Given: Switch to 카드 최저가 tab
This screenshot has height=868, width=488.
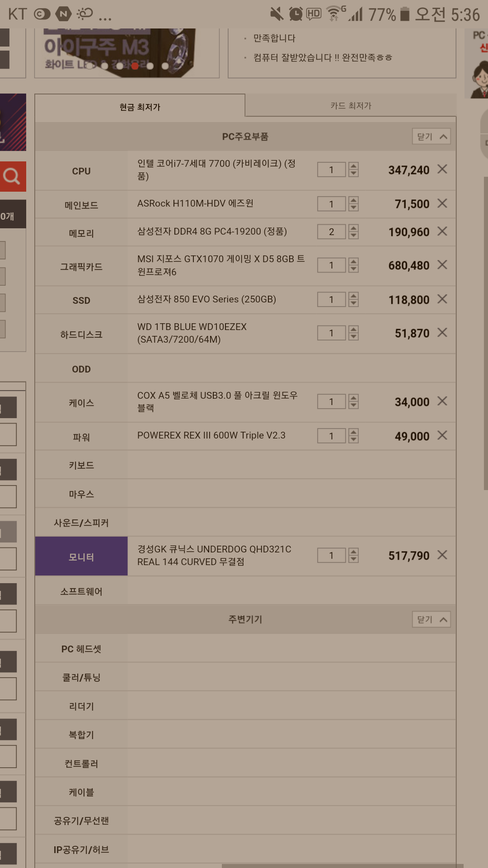Looking at the screenshot, I should click(x=351, y=105).
